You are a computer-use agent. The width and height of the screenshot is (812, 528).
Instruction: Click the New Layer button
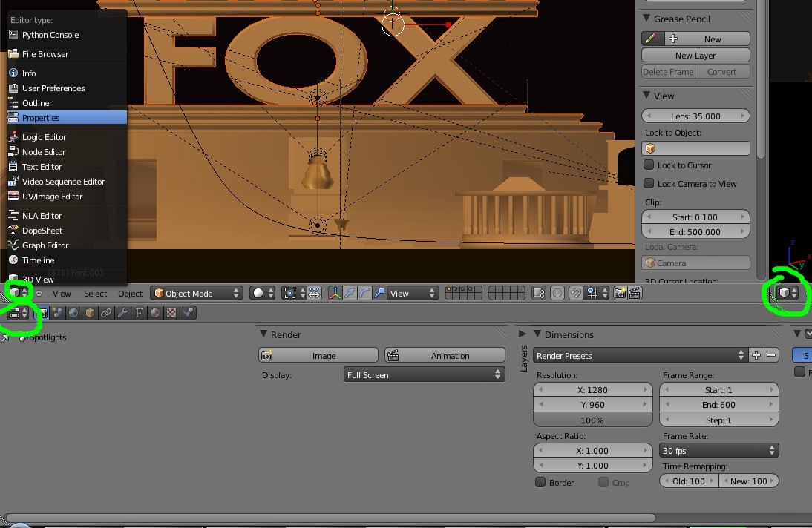coord(695,56)
